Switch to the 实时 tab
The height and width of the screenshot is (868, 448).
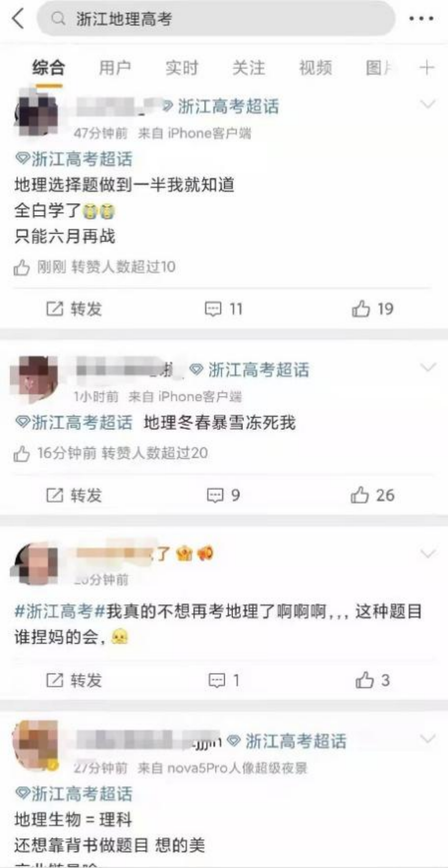182,67
